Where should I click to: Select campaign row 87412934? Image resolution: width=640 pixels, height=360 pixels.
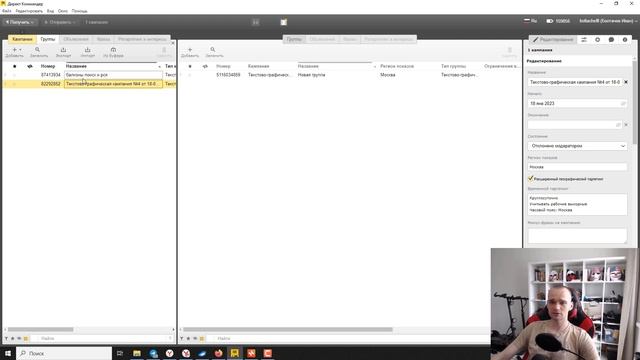(x=89, y=75)
